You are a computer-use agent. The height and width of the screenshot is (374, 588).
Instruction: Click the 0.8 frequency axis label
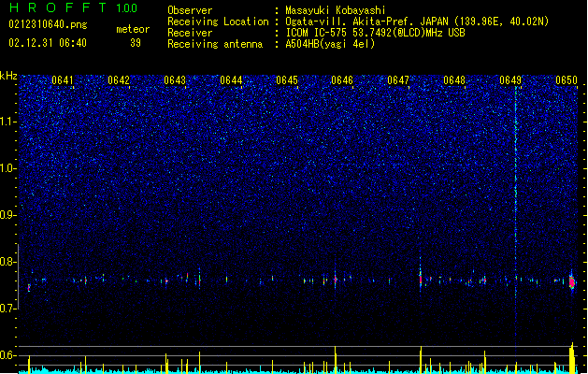pyautogui.click(x=8, y=262)
